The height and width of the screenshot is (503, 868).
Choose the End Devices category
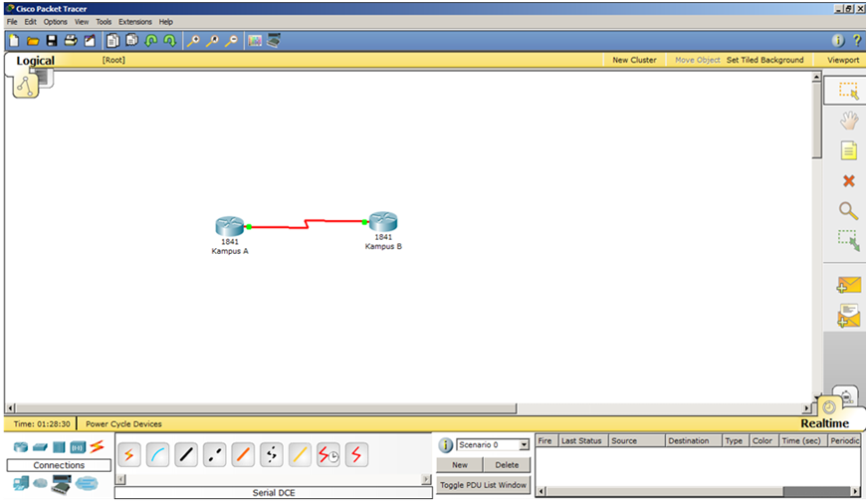point(21,484)
